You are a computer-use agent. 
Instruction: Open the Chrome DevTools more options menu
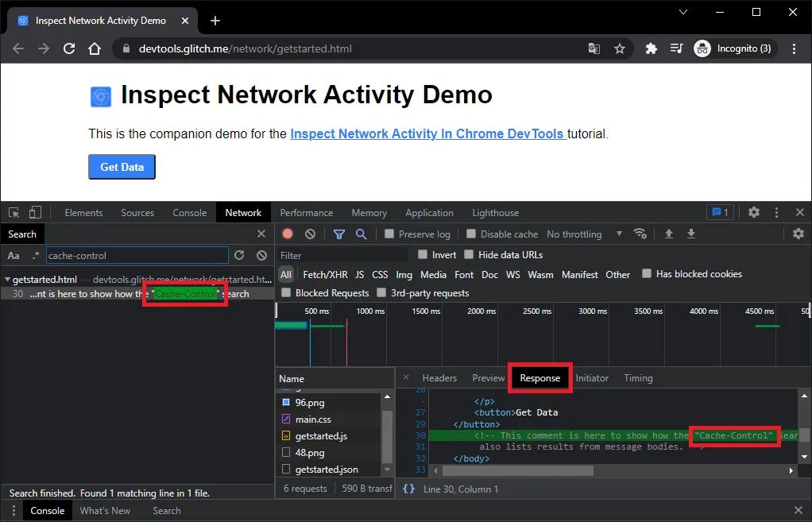777,213
